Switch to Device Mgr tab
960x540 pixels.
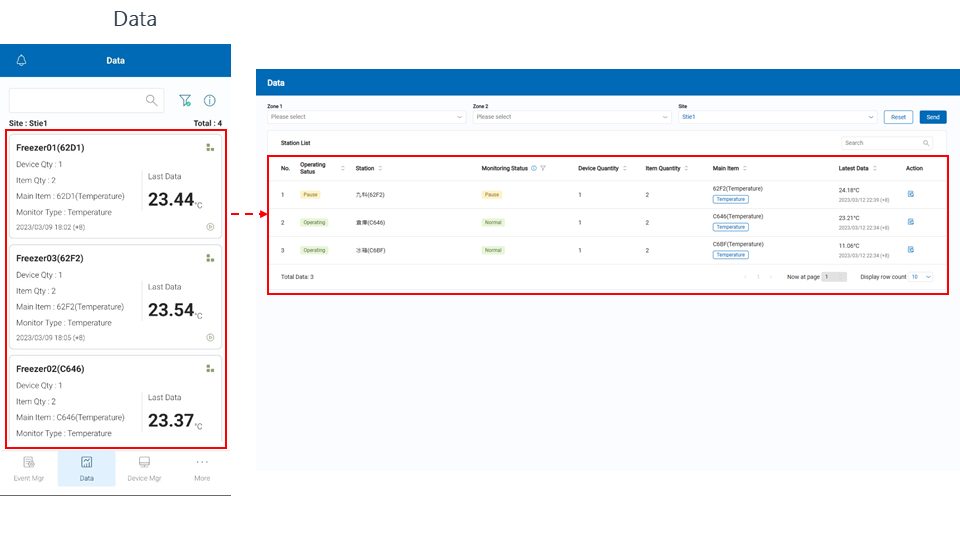[x=144, y=468]
